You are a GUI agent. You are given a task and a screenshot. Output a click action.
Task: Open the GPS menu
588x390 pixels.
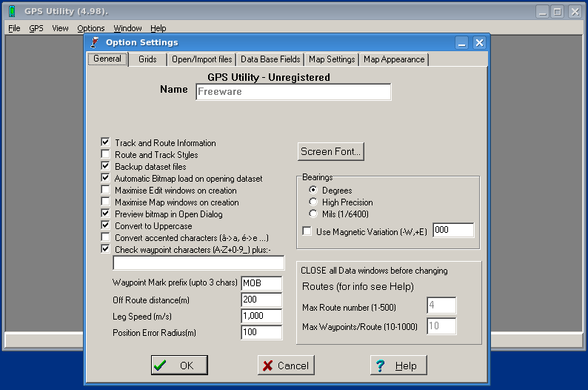pyautogui.click(x=36, y=28)
